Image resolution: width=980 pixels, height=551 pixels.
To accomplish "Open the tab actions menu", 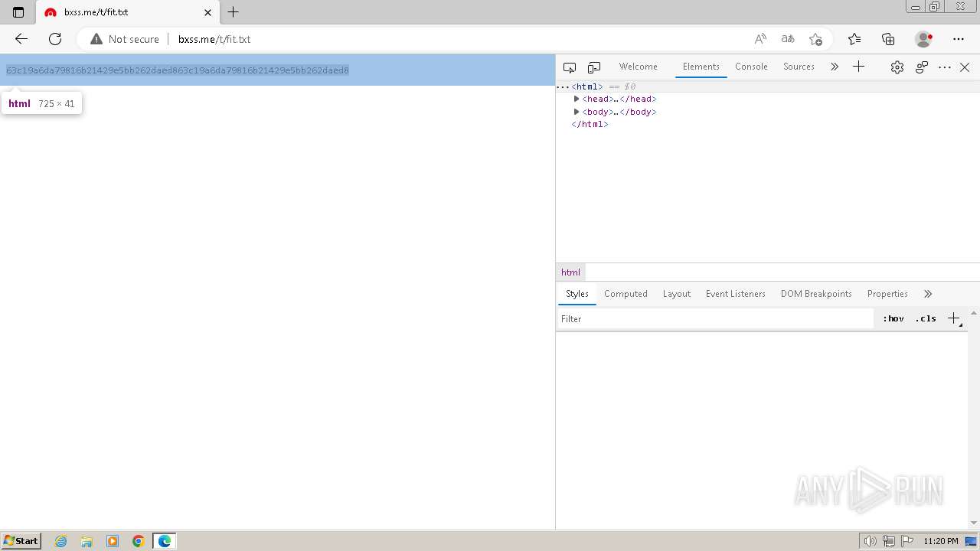I will click(18, 12).
